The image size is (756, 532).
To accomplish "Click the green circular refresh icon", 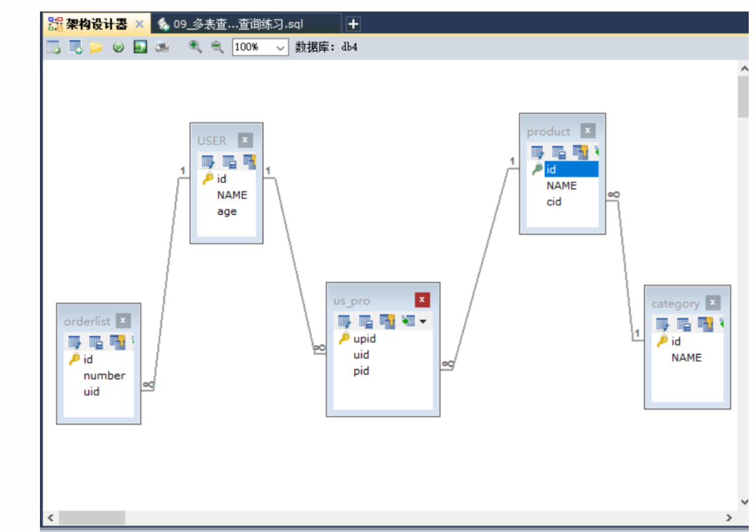I will tap(118, 47).
